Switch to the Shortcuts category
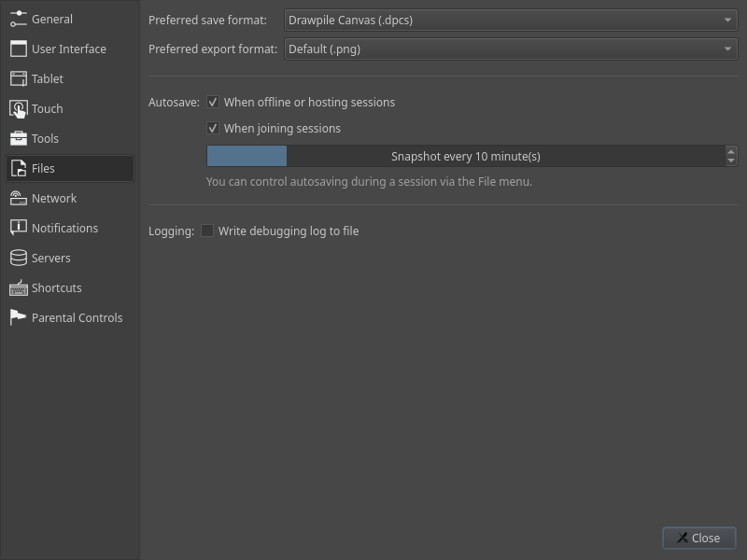Image resolution: width=747 pixels, height=560 pixels. (58, 287)
